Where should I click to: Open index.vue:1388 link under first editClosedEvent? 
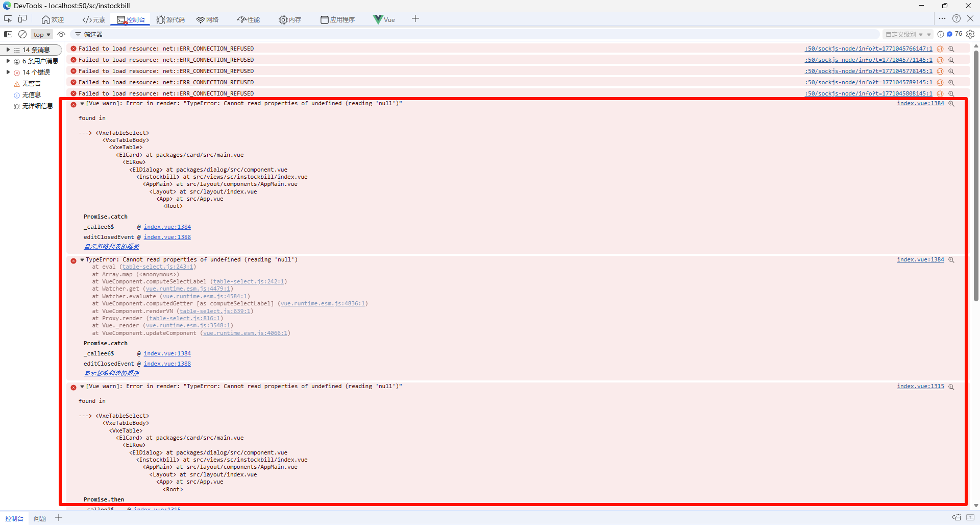(167, 237)
